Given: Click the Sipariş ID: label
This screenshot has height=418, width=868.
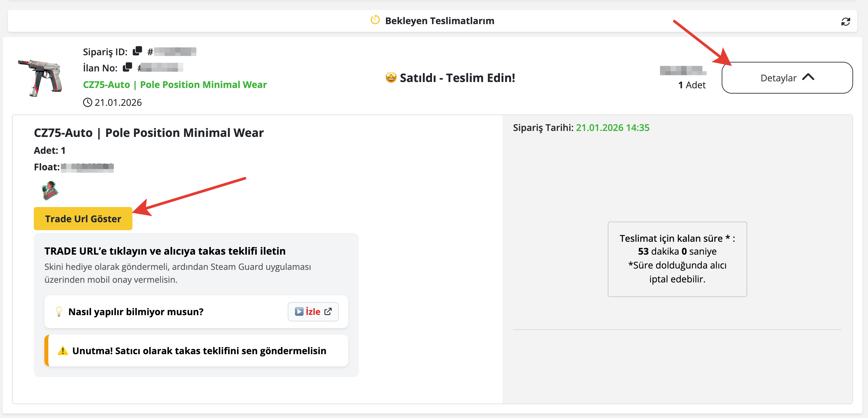Looking at the screenshot, I should pyautogui.click(x=105, y=52).
